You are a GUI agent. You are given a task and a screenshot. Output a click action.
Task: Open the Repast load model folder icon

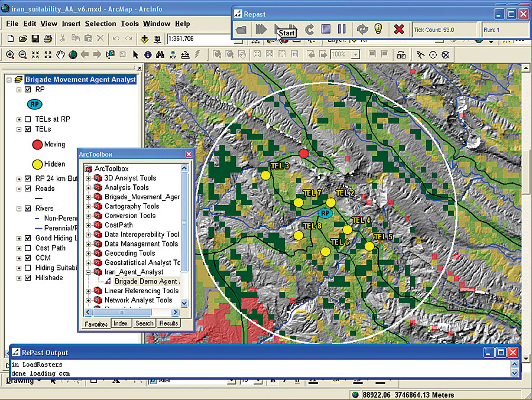(x=241, y=30)
